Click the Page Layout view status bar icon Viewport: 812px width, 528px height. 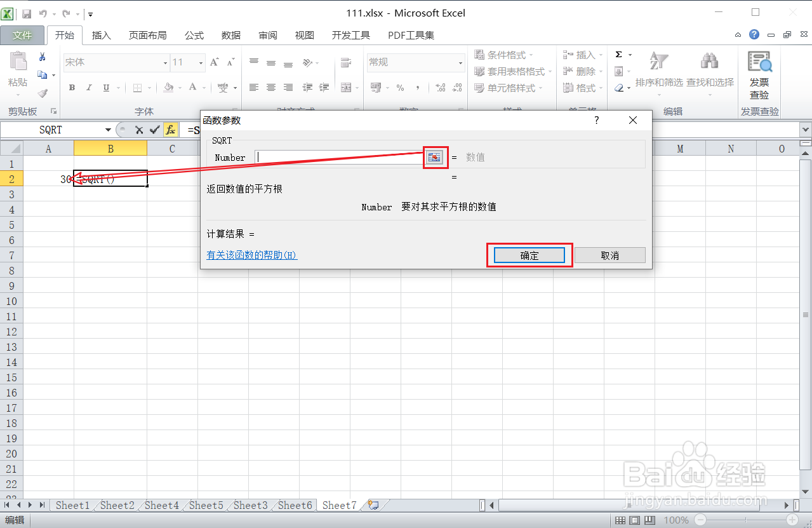[x=635, y=520]
